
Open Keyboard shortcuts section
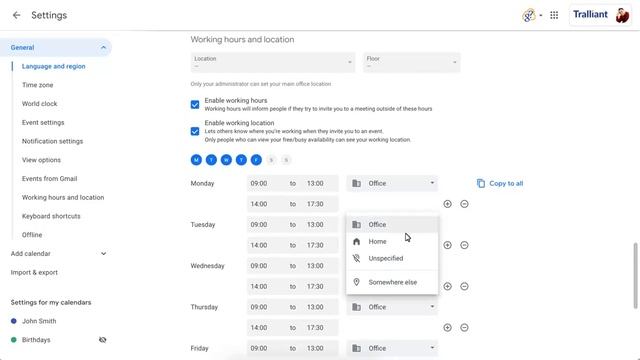click(51, 216)
